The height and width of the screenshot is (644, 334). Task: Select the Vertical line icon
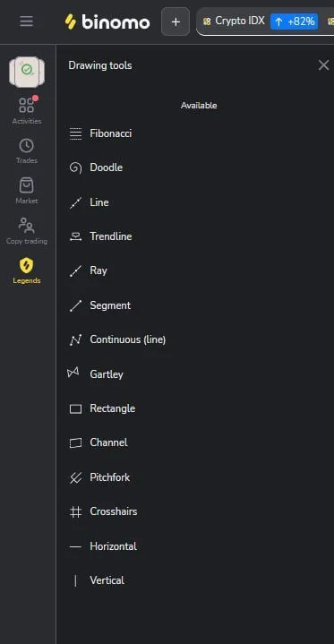pos(75,580)
